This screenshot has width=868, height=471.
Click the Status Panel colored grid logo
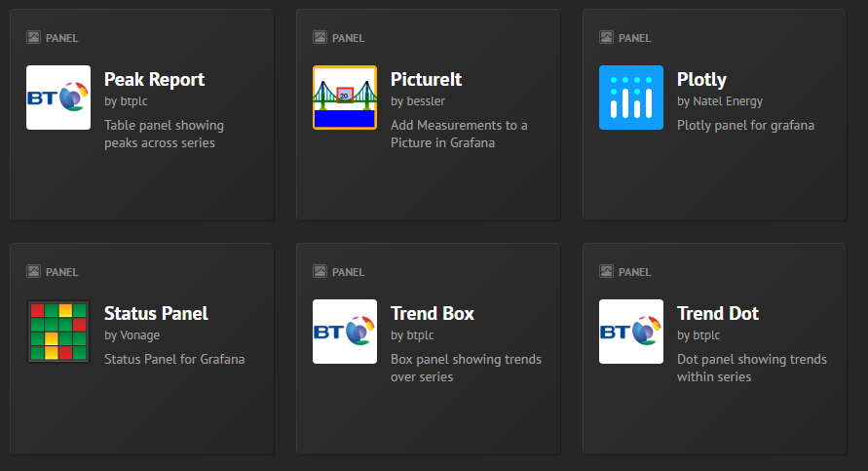click(x=58, y=332)
